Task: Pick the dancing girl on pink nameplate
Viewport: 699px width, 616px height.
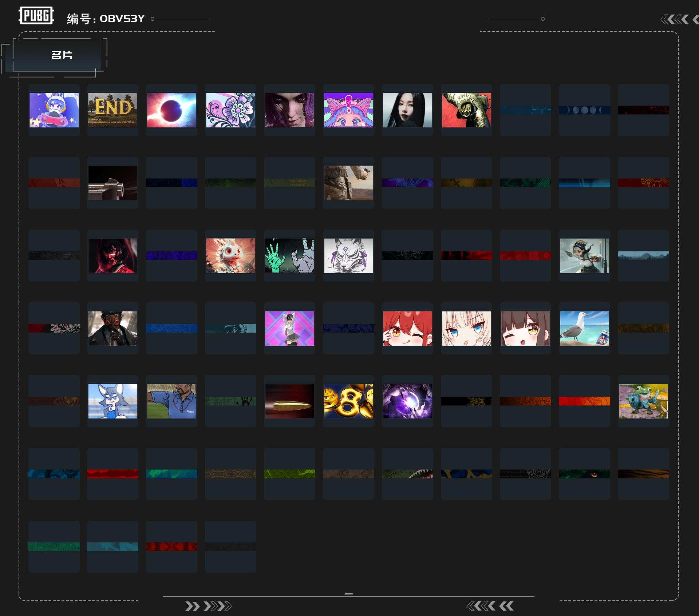Action: pyautogui.click(x=289, y=328)
